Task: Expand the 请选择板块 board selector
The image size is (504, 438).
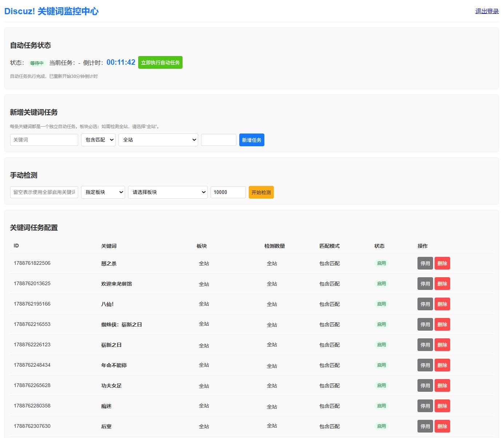Action: tap(168, 192)
